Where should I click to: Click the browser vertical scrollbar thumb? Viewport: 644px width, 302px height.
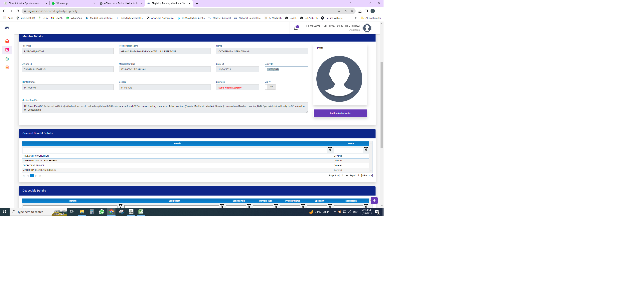tap(382, 105)
